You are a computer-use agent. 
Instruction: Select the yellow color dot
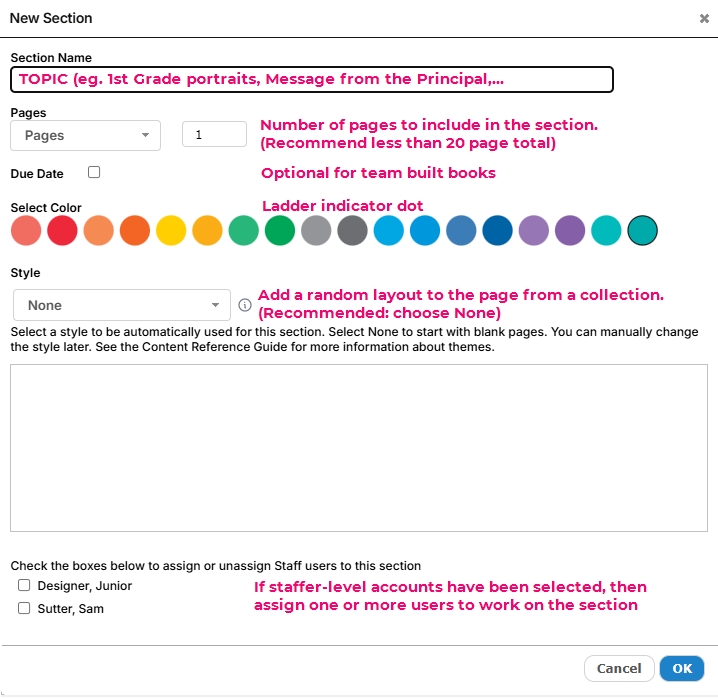click(171, 230)
